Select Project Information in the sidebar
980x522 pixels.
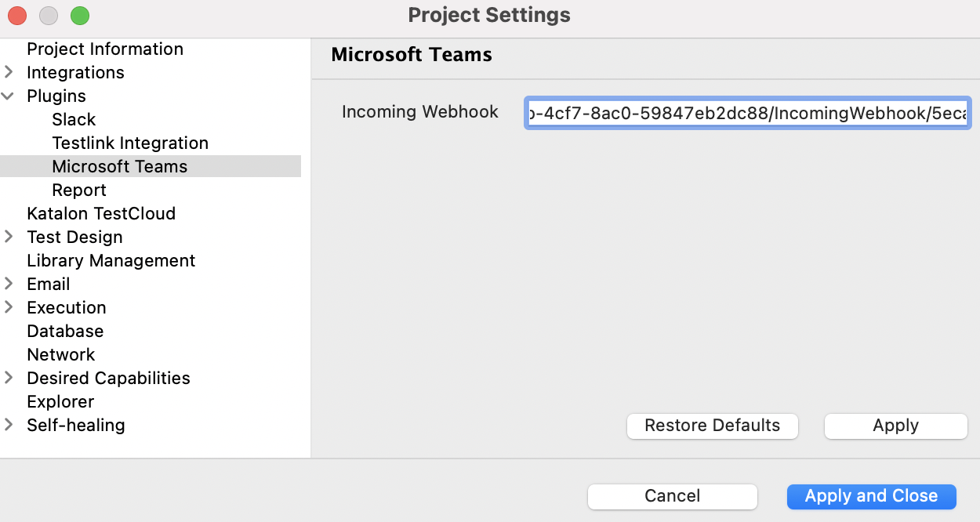coord(105,49)
